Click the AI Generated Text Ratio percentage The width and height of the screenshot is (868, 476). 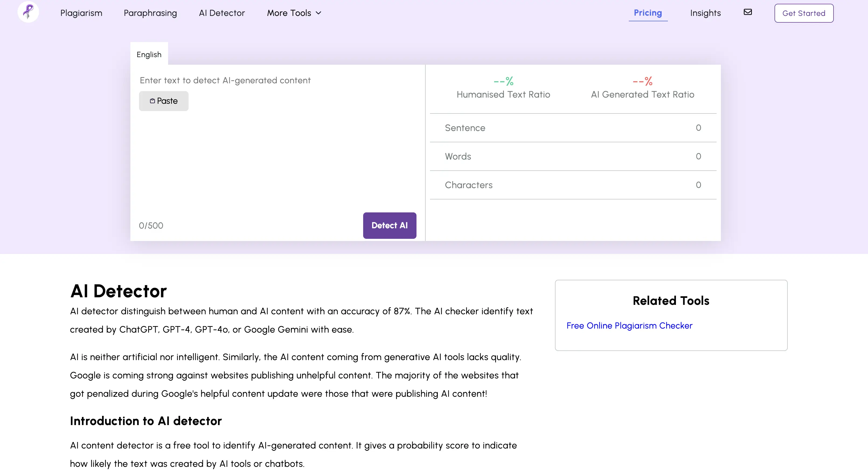pyautogui.click(x=642, y=81)
